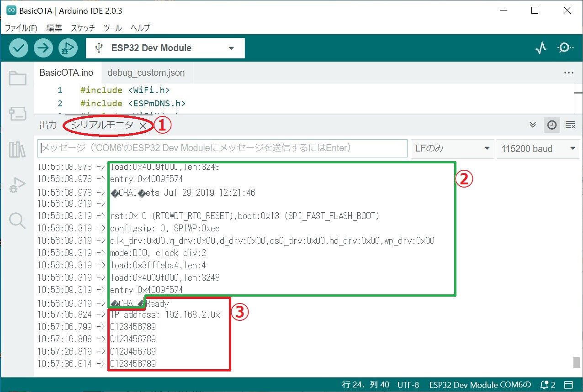Click the Upload arrow icon

pyautogui.click(x=43, y=47)
